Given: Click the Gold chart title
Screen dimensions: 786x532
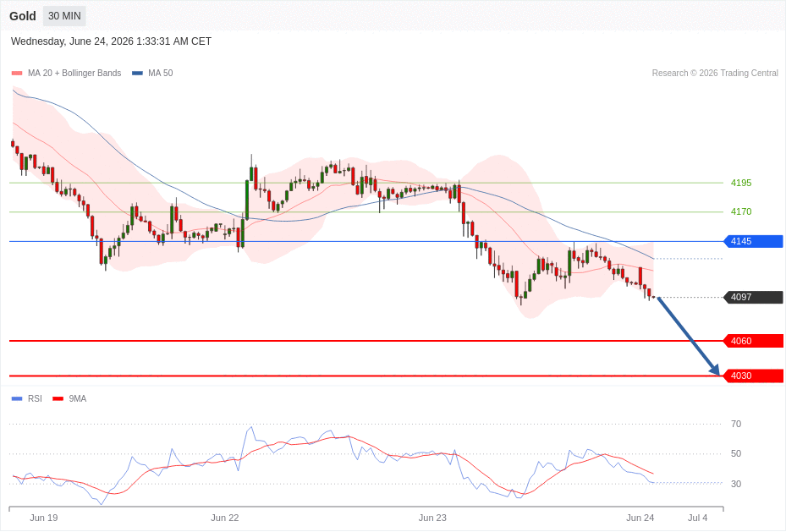Looking at the screenshot, I should click(x=23, y=16).
